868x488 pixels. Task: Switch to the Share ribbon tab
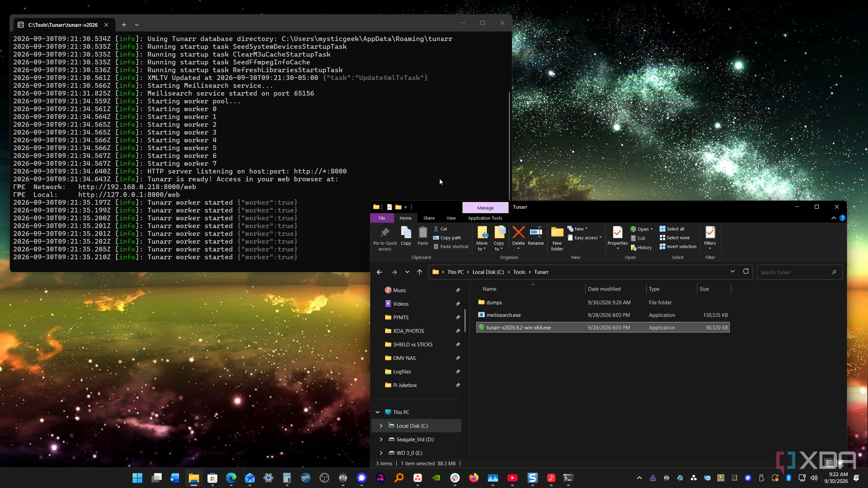click(429, 218)
